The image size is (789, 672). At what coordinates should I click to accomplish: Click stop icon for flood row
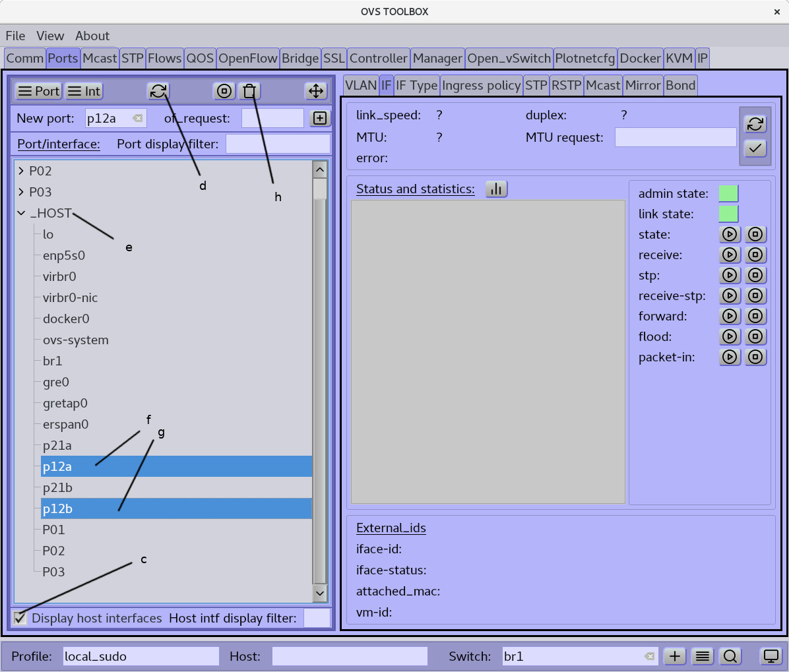755,336
